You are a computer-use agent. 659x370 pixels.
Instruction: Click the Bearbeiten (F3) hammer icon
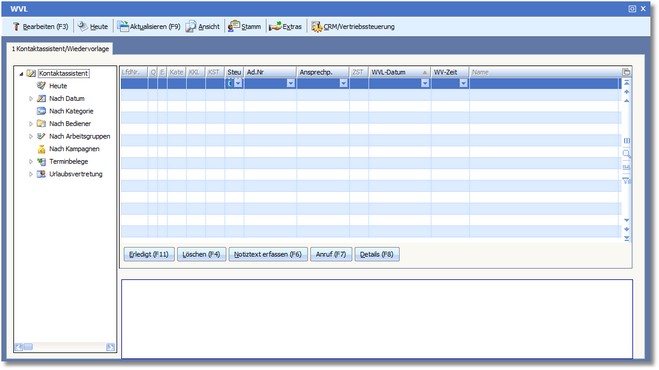pyautogui.click(x=16, y=26)
